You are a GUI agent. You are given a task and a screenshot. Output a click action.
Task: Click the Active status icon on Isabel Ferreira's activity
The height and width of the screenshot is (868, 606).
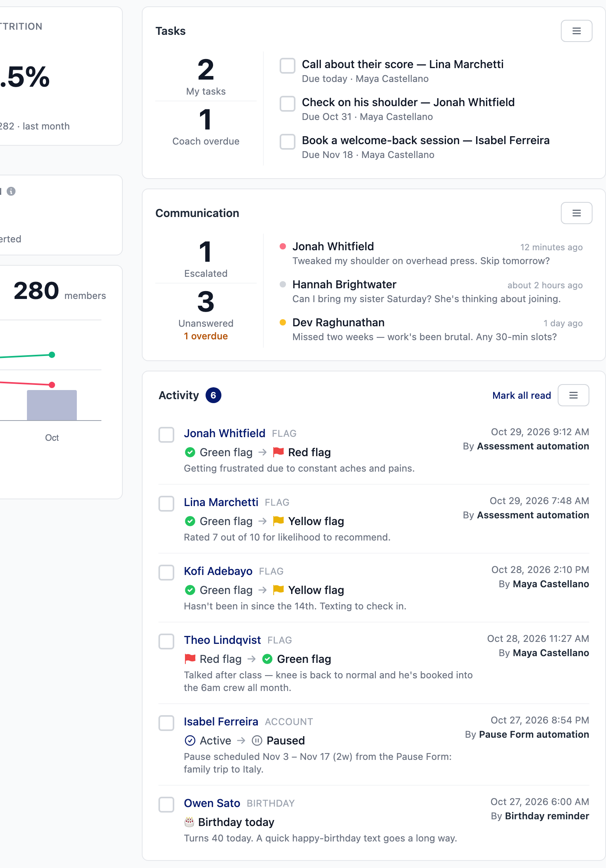coord(190,740)
